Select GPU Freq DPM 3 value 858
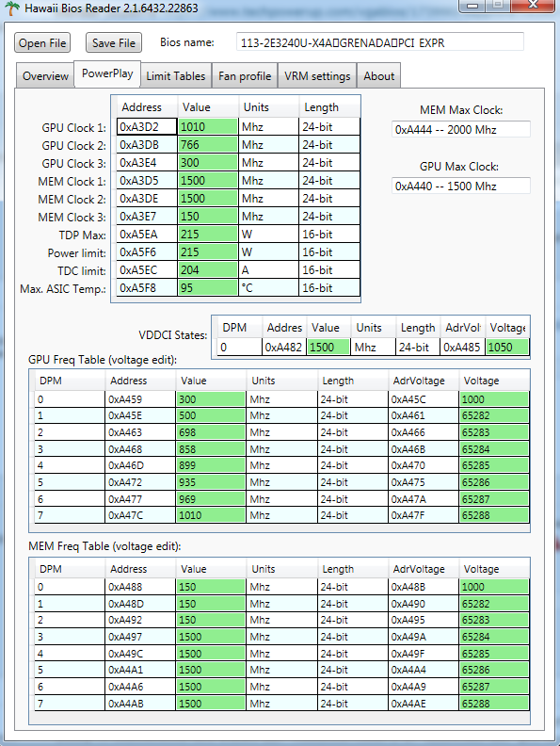This screenshot has height=746, width=560. (x=211, y=449)
